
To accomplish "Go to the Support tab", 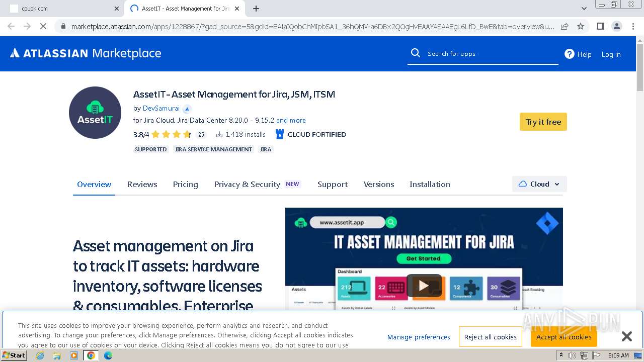I will (x=333, y=184).
